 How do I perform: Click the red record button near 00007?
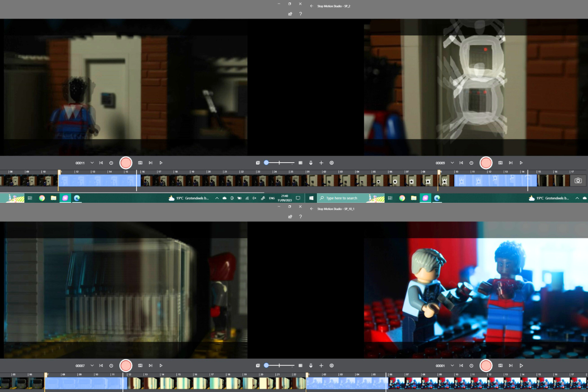click(x=126, y=366)
